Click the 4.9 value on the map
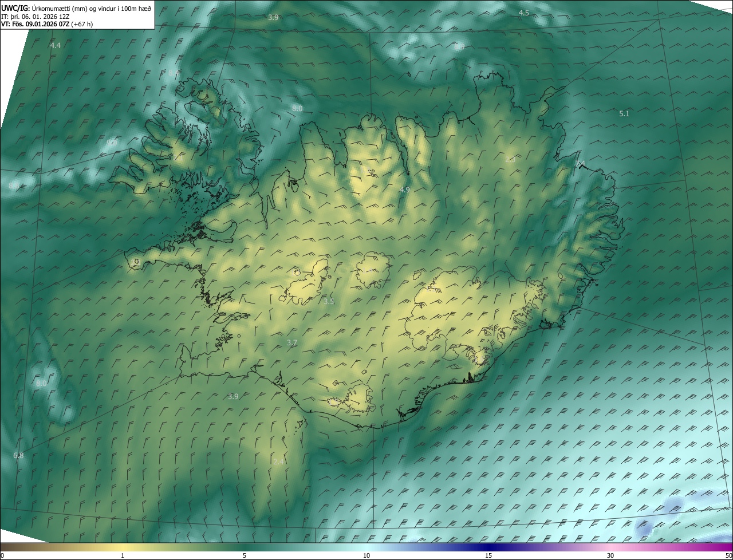The width and height of the screenshot is (733, 560). point(405,190)
